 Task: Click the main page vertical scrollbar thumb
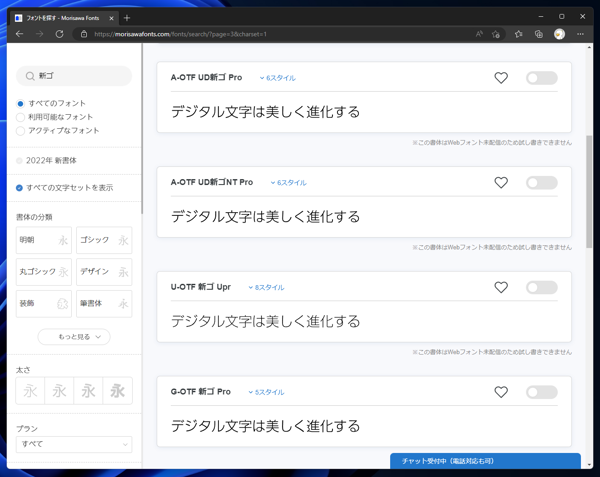[x=589, y=191]
